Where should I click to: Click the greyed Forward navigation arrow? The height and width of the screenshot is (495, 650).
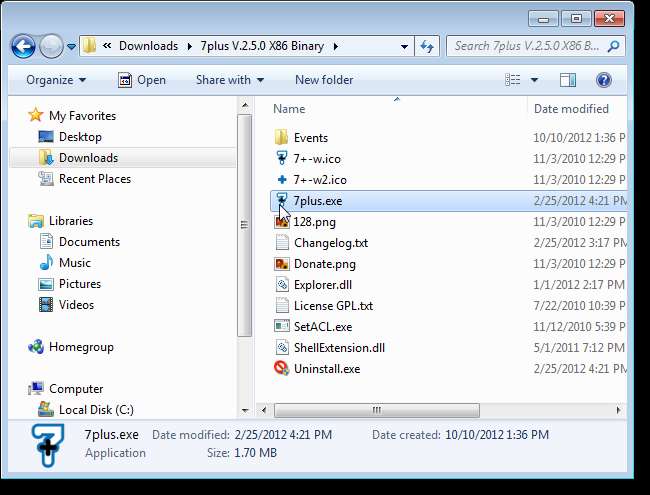pyautogui.click(x=51, y=46)
